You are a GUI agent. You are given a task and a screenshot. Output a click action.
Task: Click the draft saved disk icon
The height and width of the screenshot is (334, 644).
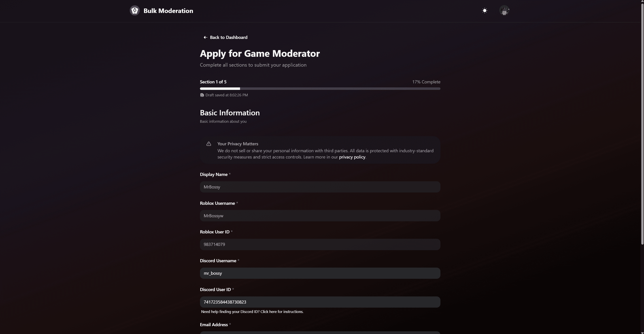pos(202,95)
